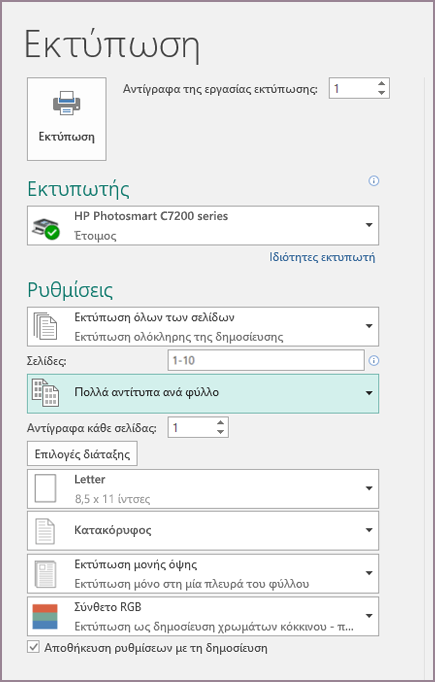Image resolution: width=435 pixels, height=682 pixels.
Task: Expand the Πολλά αντίτυπα ανά φύλλο dropdown
Action: (x=369, y=393)
